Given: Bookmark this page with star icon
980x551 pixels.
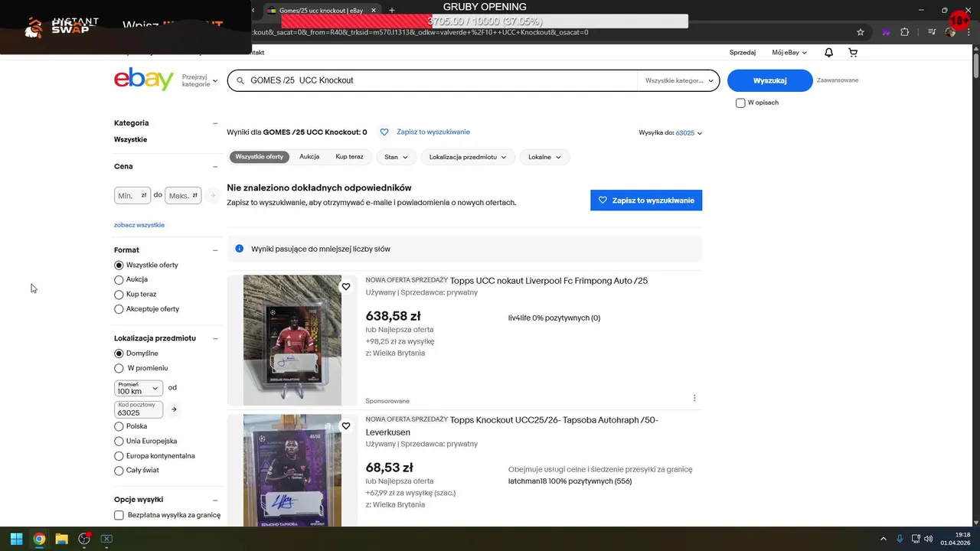Looking at the screenshot, I should pyautogui.click(x=861, y=32).
